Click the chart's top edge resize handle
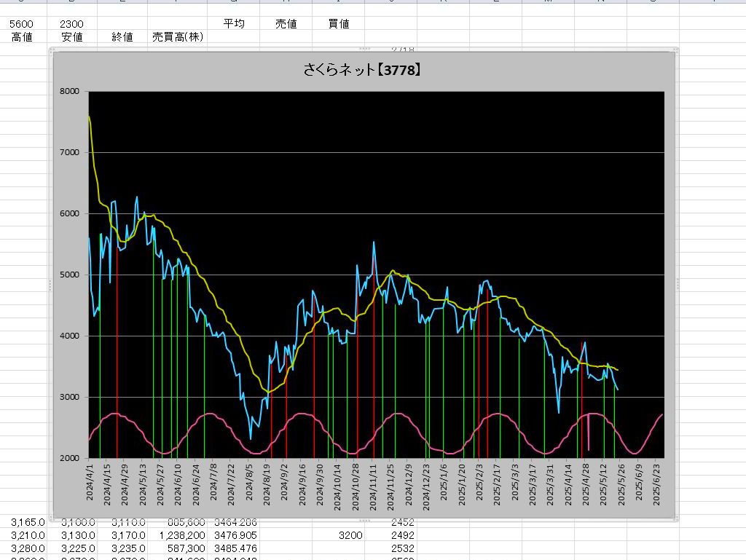The width and height of the screenshot is (746, 560). click(x=364, y=49)
